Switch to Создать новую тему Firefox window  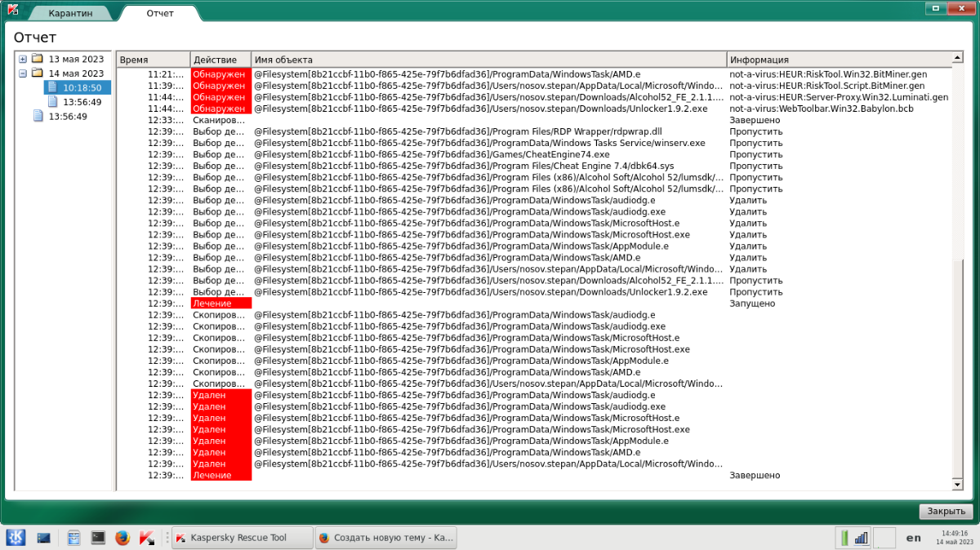385,538
